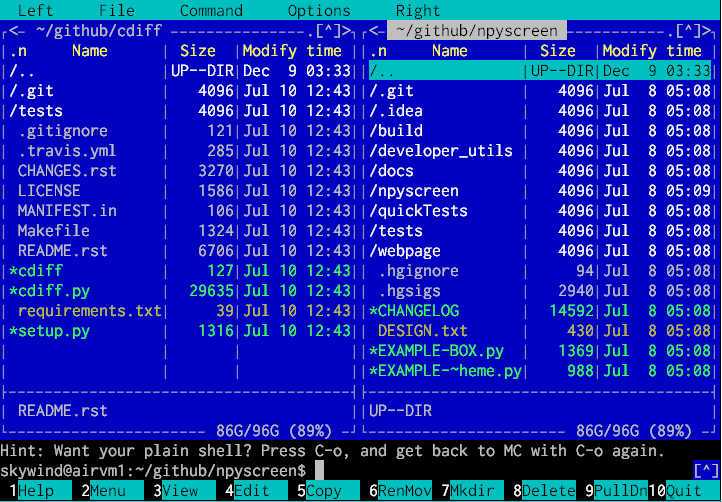Select .travis.yml file

(180, 151)
